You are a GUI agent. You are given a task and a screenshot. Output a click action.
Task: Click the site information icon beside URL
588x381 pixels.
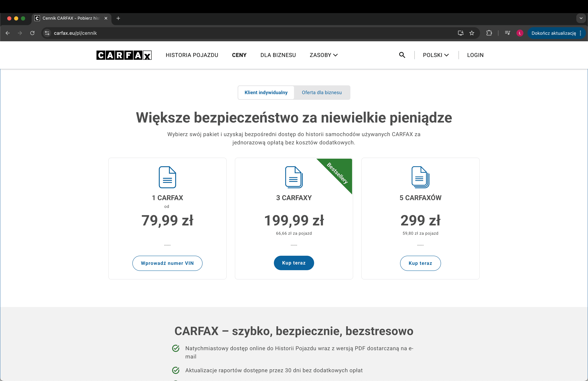tap(47, 33)
